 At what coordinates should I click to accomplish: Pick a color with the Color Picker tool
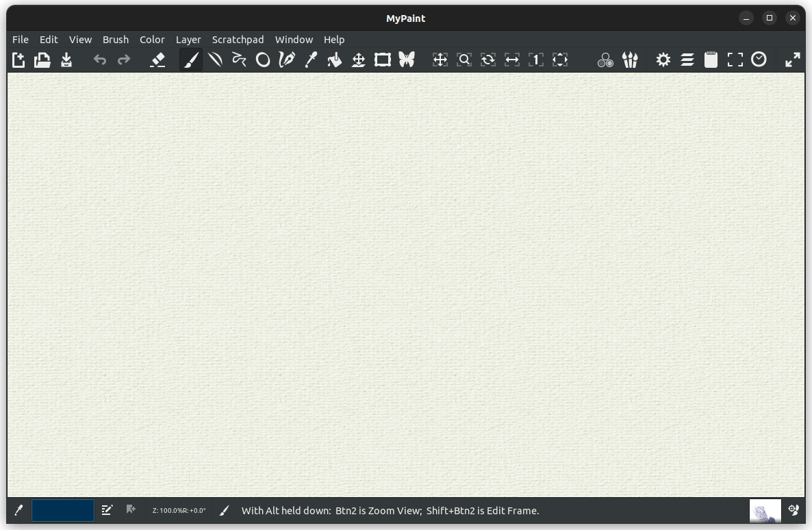point(311,60)
